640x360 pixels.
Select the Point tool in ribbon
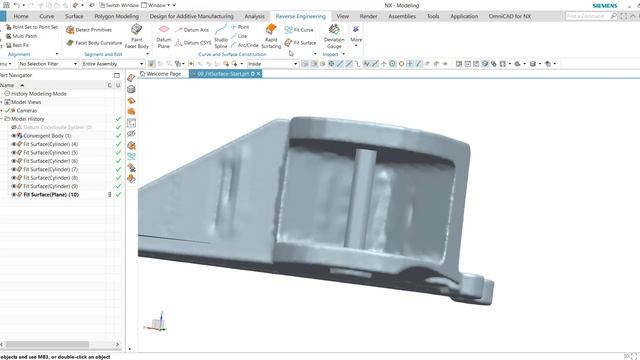240,27
